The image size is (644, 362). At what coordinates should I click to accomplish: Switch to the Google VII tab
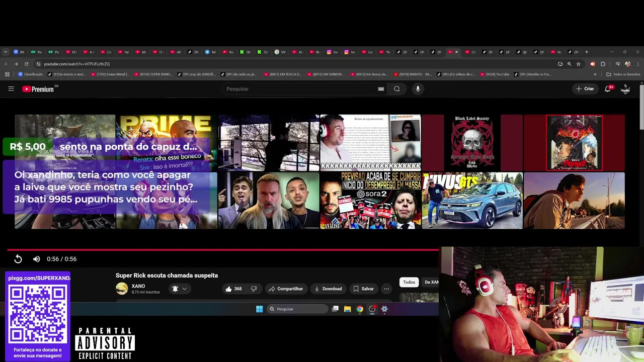[280, 52]
